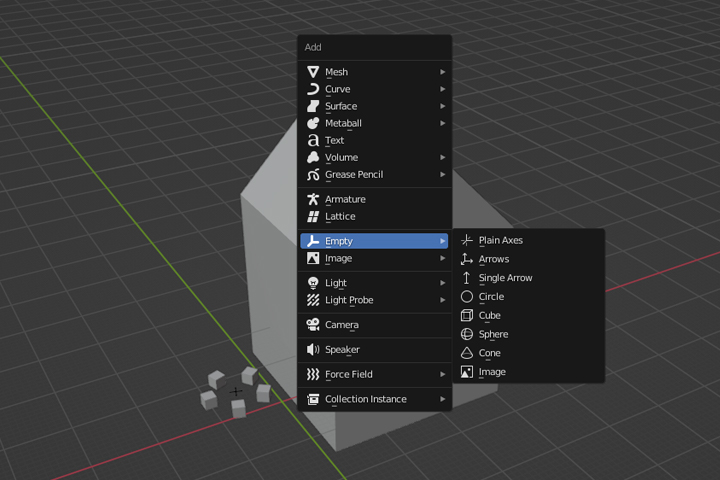Viewport: 720px width, 480px height.
Task: Click the Collection Instance icon
Action: tap(313, 399)
